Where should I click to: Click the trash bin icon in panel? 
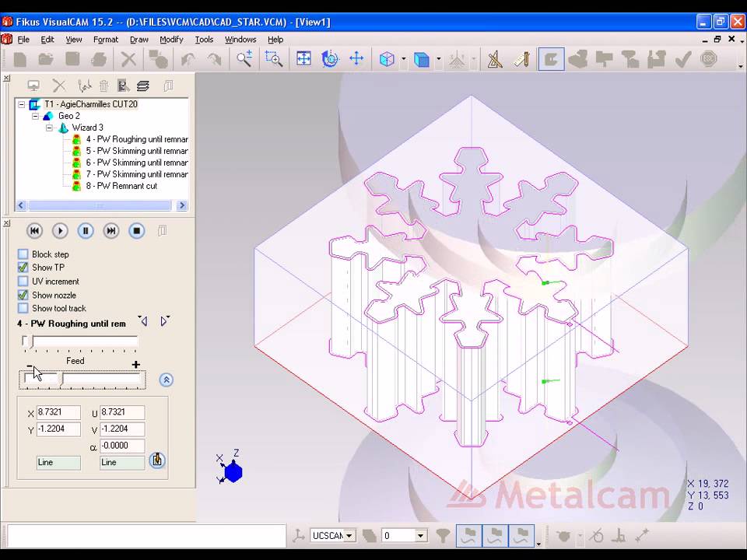[x=103, y=86]
